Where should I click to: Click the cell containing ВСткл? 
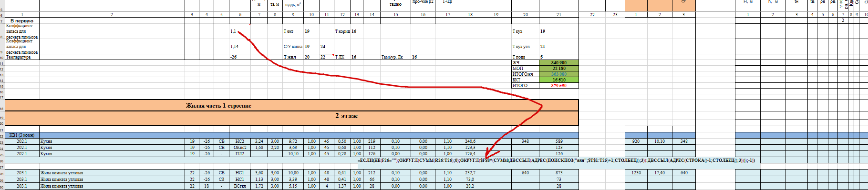[240, 186]
